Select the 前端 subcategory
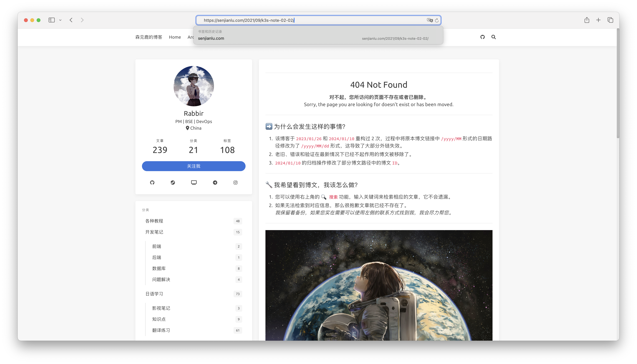This screenshot has height=364, width=637. click(197, 247)
